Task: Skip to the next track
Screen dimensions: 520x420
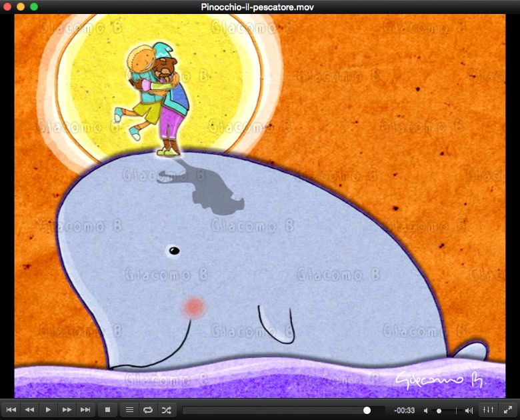Action: (x=85, y=410)
